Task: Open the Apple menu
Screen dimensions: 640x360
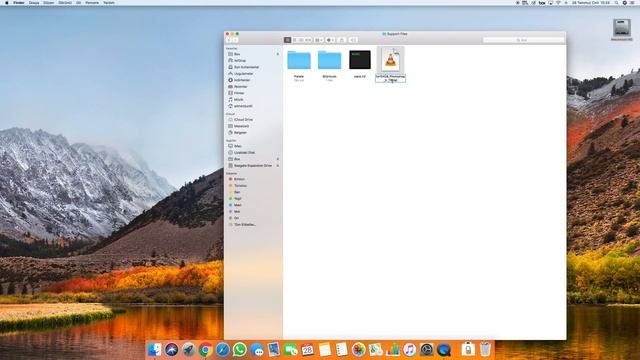Action: pos(6,3)
